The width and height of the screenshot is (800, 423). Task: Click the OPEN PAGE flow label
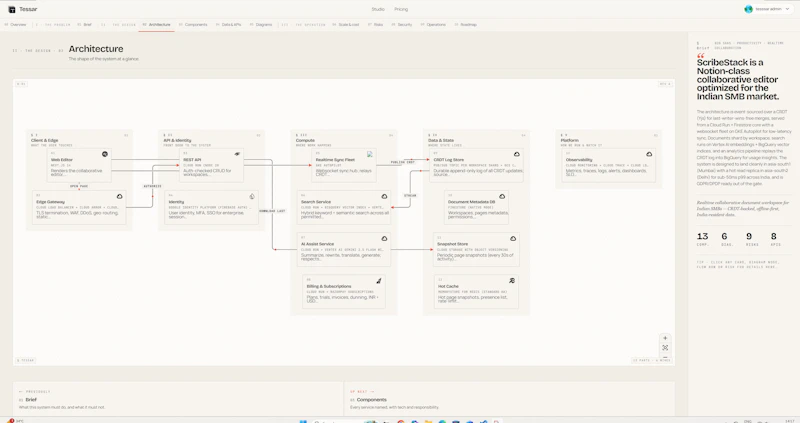tap(79, 186)
